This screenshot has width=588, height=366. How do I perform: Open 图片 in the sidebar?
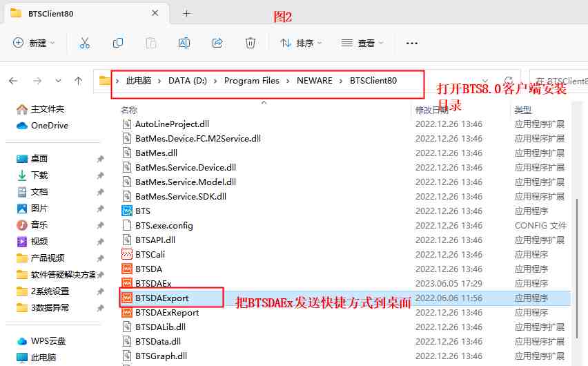click(x=32, y=209)
